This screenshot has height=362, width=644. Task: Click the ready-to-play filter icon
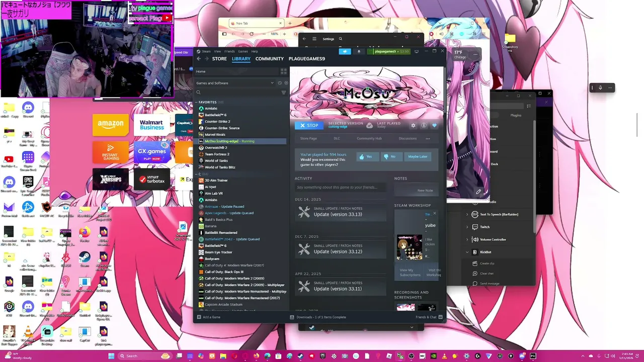pos(286,83)
